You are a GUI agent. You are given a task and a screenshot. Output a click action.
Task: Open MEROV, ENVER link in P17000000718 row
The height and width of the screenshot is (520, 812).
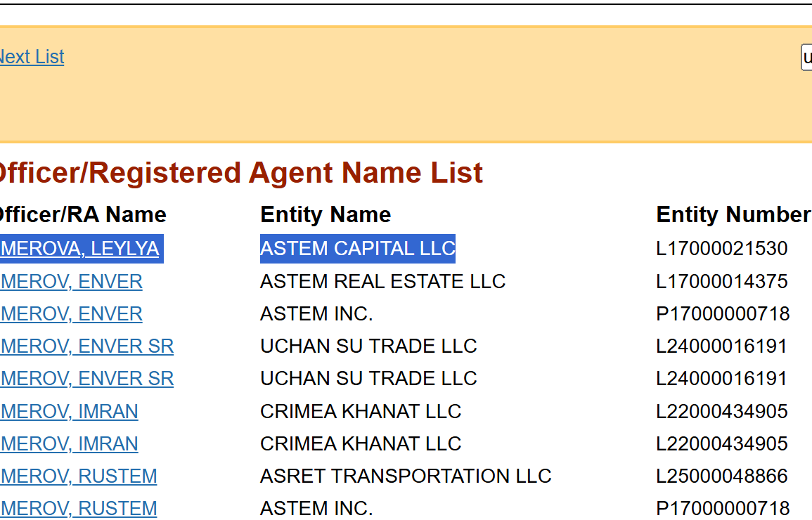[72, 314]
